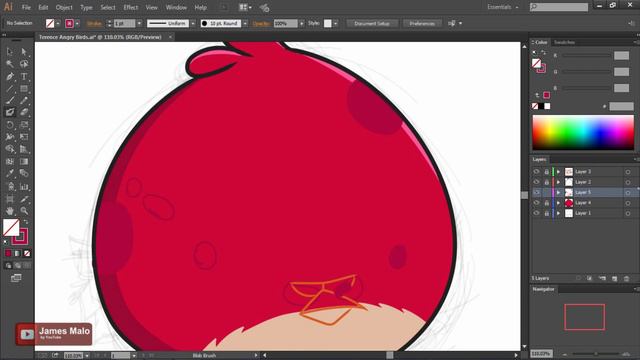Screen dimensions: 640x360
Task: Unlock Layer 2 lock toggle
Action: coord(547,182)
